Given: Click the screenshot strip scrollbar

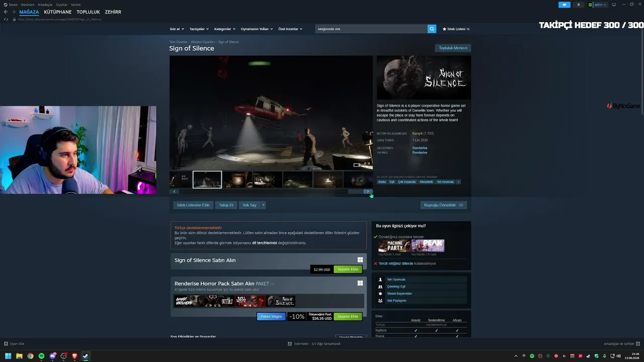Looking at the screenshot, I should (x=271, y=192).
